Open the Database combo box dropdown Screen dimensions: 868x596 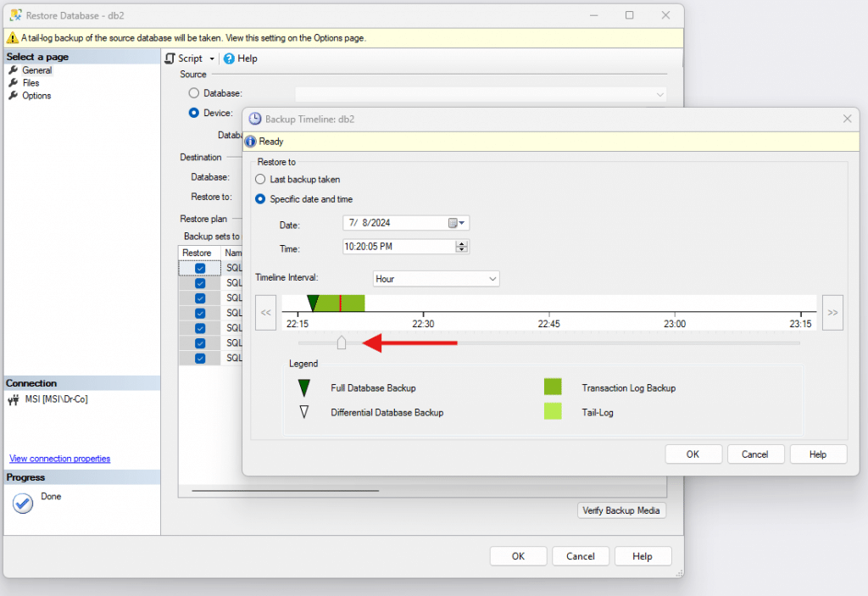660,94
